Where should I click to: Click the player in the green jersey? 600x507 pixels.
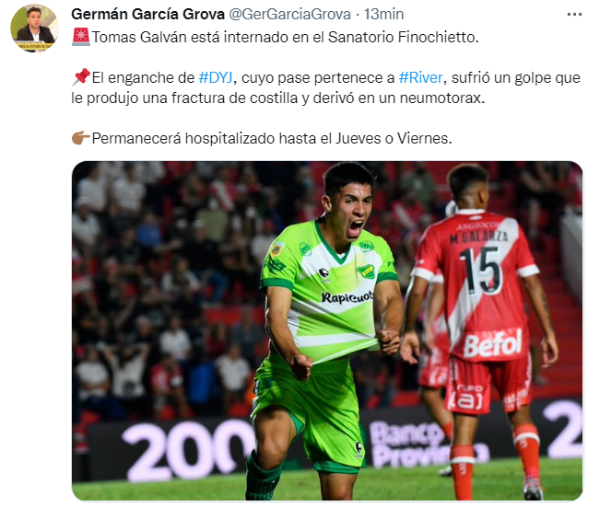click(x=327, y=329)
